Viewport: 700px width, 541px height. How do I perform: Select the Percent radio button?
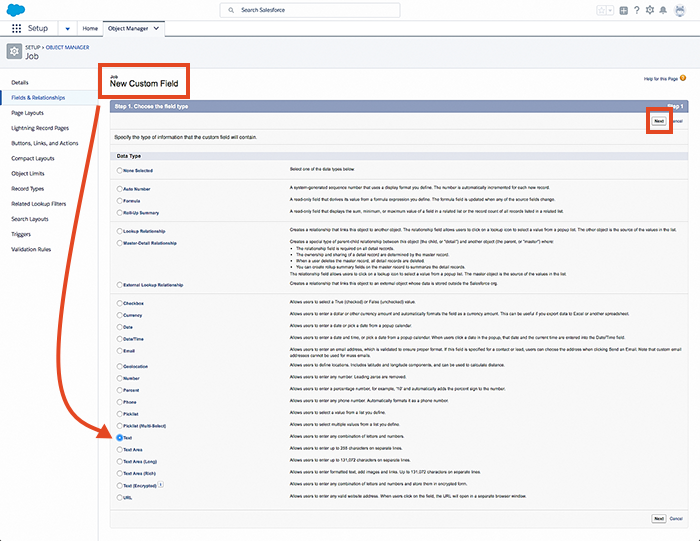[x=120, y=390]
